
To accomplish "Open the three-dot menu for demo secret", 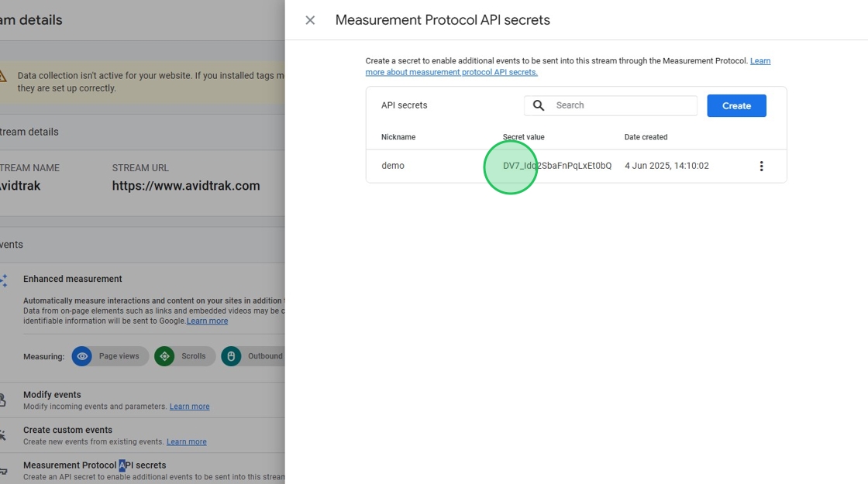I will point(761,166).
